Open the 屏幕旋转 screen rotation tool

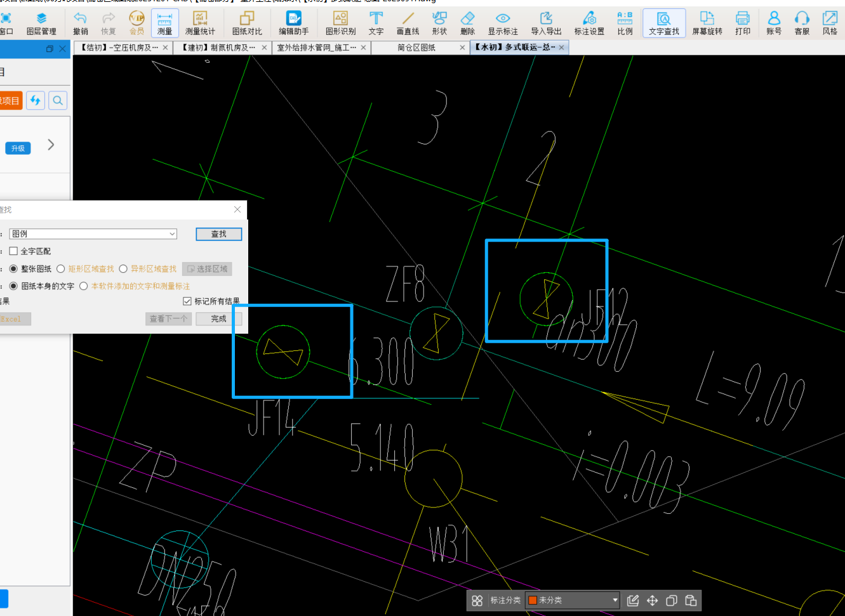click(707, 23)
